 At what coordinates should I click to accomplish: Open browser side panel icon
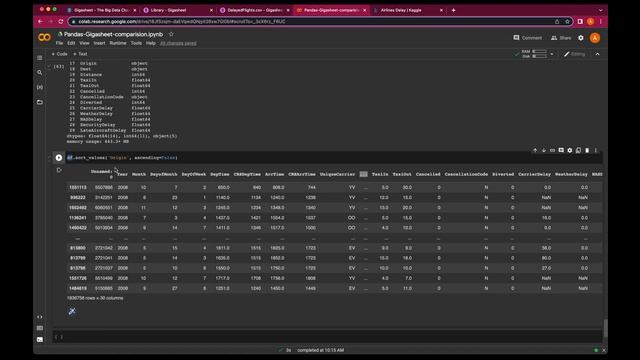click(580, 22)
